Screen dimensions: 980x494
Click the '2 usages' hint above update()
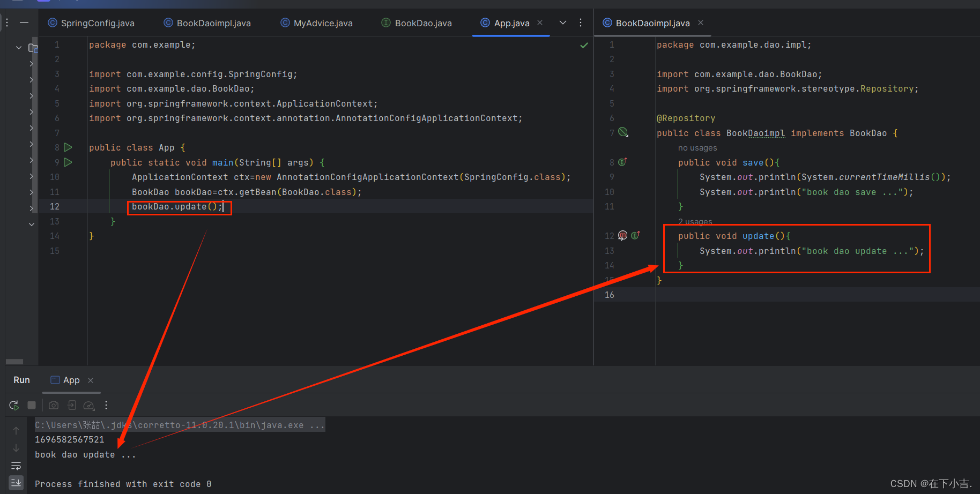coord(695,221)
